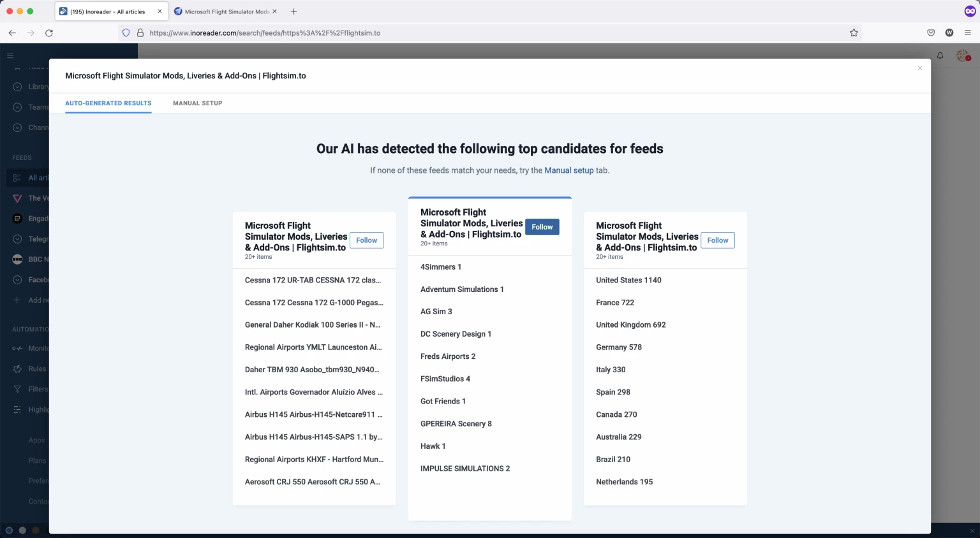Open the sidebar hamburger menu
980x538 pixels.
click(10, 55)
